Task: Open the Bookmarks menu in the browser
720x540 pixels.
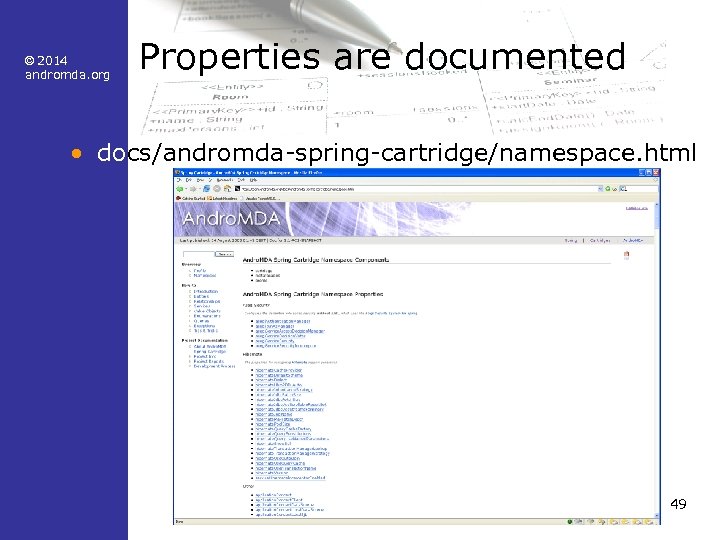Action: [x=225, y=180]
